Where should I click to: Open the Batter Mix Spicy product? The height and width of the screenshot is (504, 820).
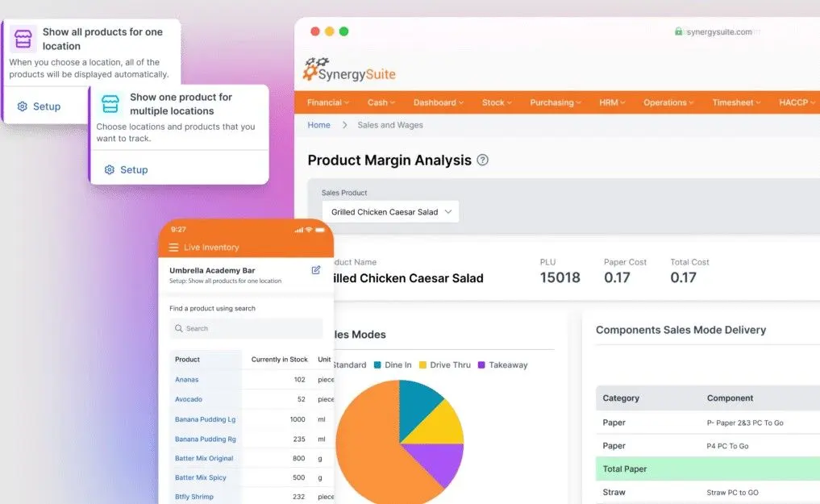(x=200, y=477)
